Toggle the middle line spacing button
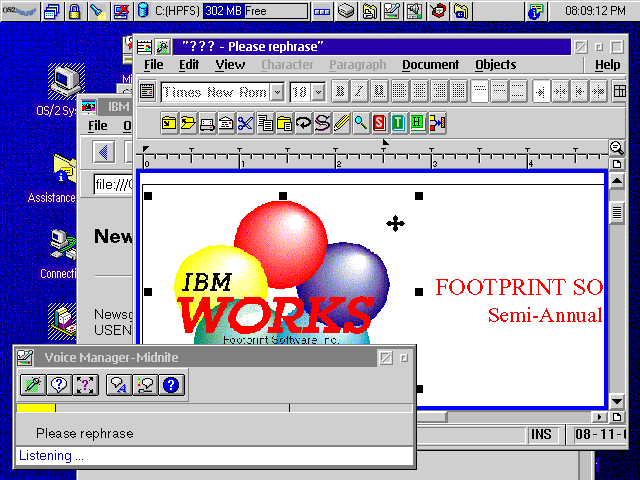The image size is (640, 480). point(499,91)
